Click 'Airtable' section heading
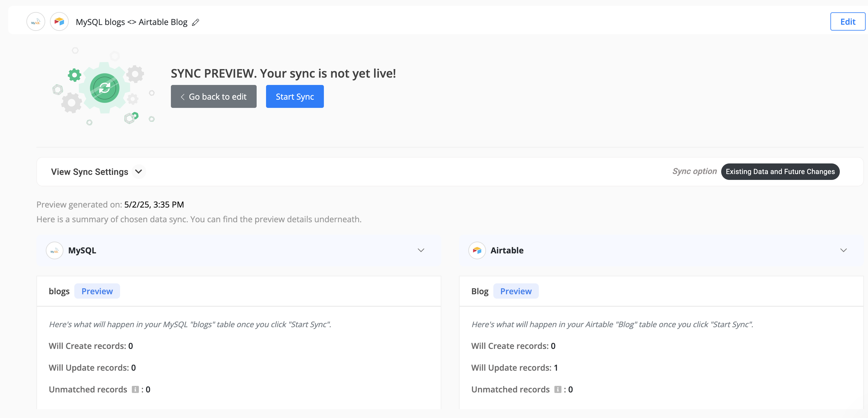868x418 pixels. tap(507, 251)
